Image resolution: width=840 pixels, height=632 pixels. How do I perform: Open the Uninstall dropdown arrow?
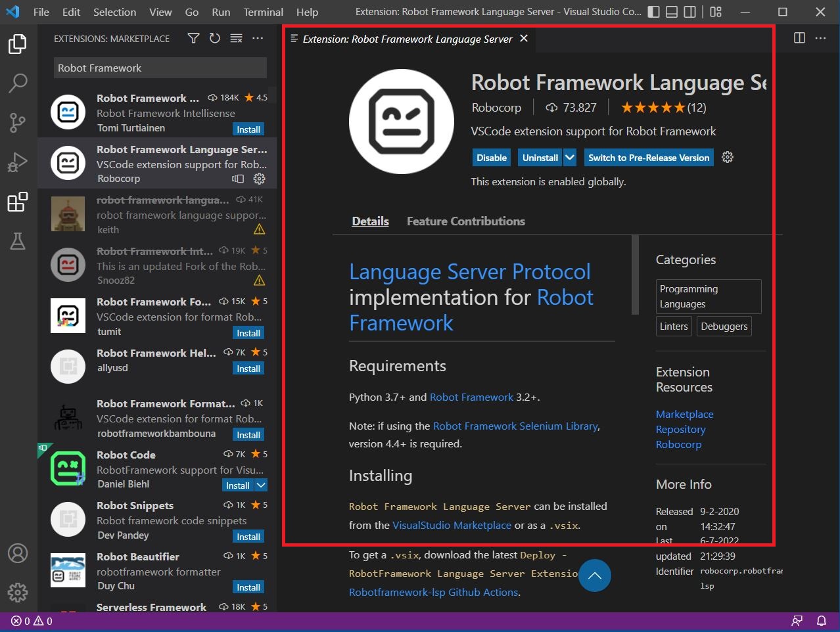(x=570, y=158)
